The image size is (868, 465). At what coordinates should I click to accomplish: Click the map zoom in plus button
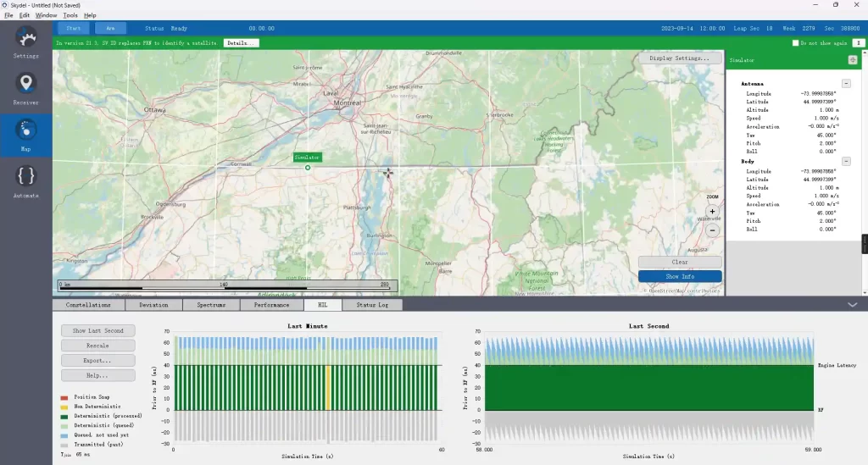click(712, 212)
